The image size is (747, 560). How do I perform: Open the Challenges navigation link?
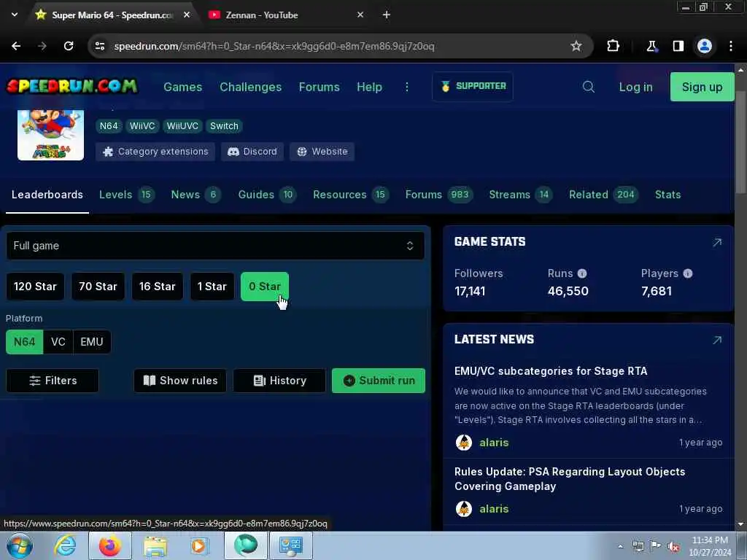tap(251, 87)
